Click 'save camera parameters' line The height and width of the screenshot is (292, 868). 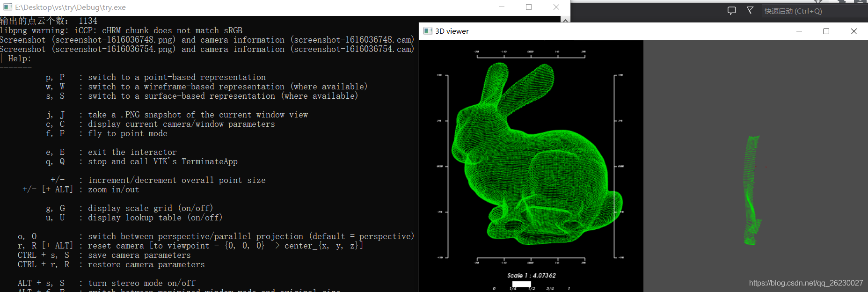coord(139,255)
